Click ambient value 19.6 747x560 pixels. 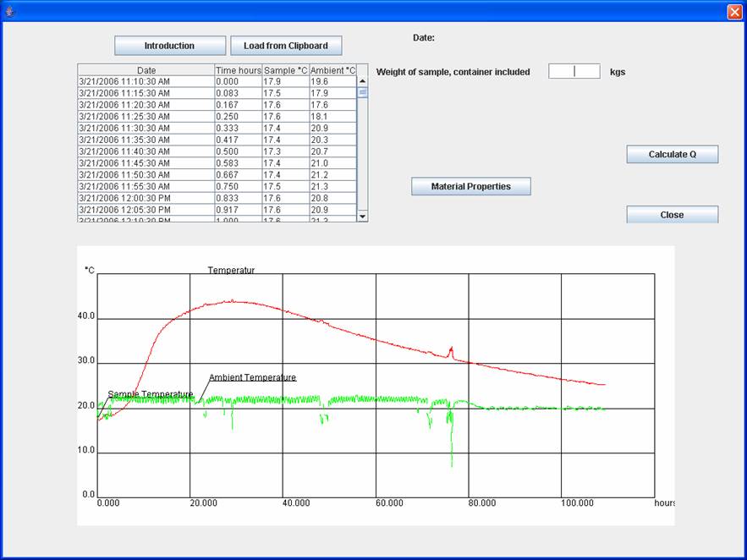332,81
